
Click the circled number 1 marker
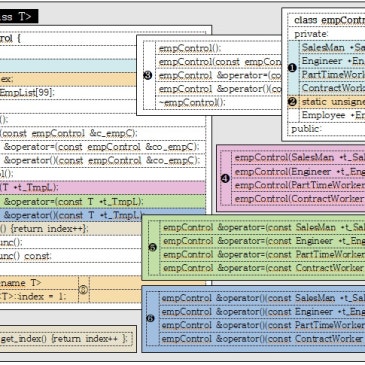point(292,68)
